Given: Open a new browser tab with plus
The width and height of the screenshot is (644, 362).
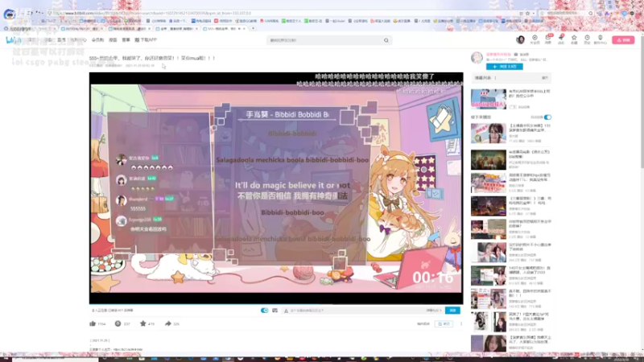Looking at the screenshot, I should [x=253, y=28].
